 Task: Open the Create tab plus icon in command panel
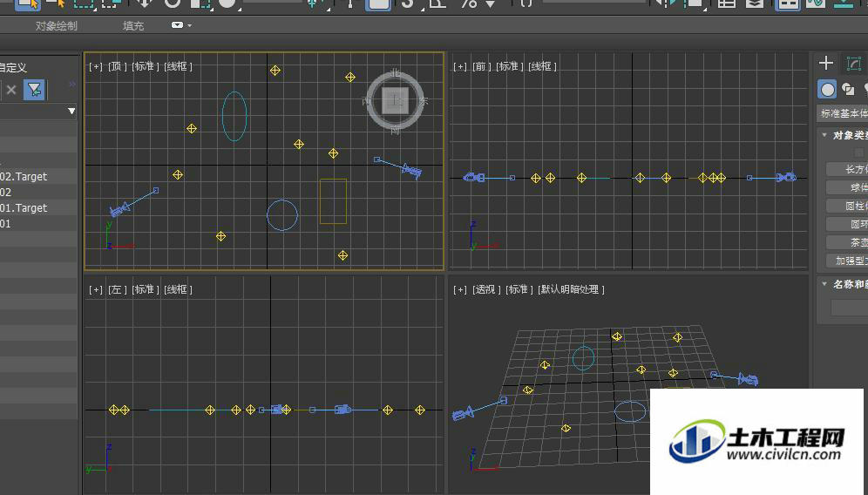tap(826, 63)
